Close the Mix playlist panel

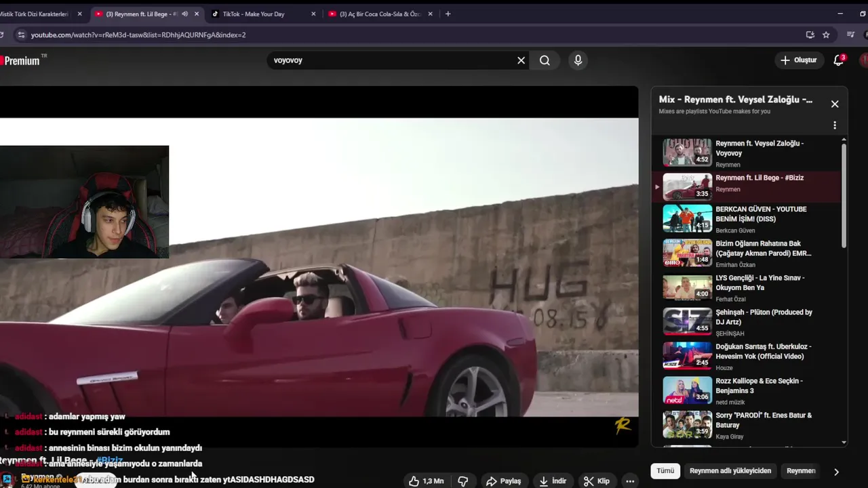click(x=835, y=104)
